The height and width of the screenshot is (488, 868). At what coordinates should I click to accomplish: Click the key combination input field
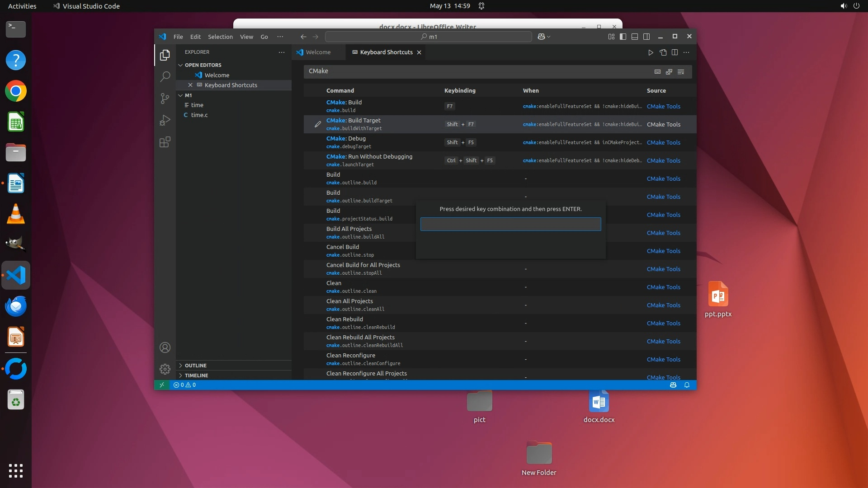(x=510, y=224)
